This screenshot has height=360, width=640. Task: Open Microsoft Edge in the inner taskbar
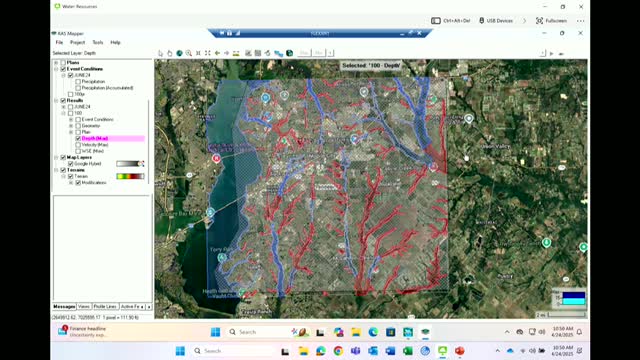click(x=373, y=332)
